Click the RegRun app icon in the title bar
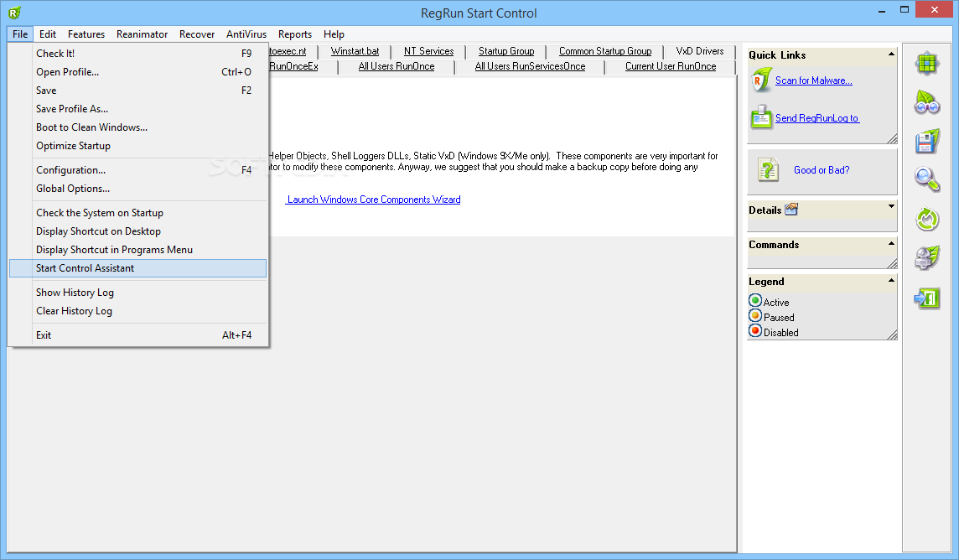959x560 pixels. 15,13
